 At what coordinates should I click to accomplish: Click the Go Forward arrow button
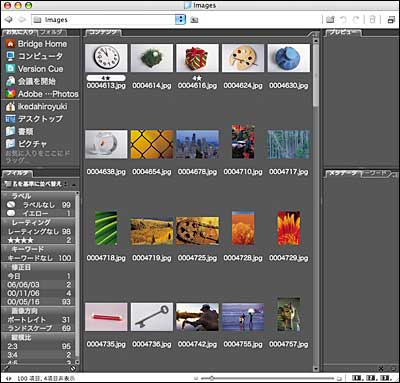22,20
